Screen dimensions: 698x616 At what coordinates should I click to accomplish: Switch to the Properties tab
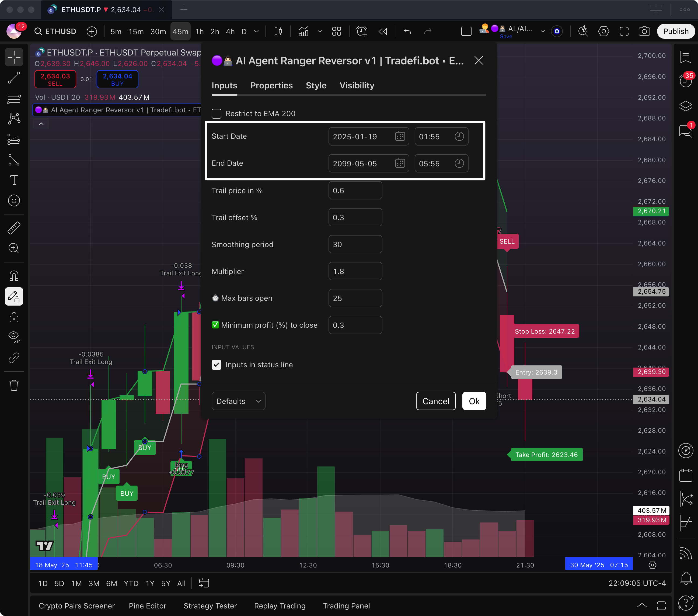pos(271,85)
